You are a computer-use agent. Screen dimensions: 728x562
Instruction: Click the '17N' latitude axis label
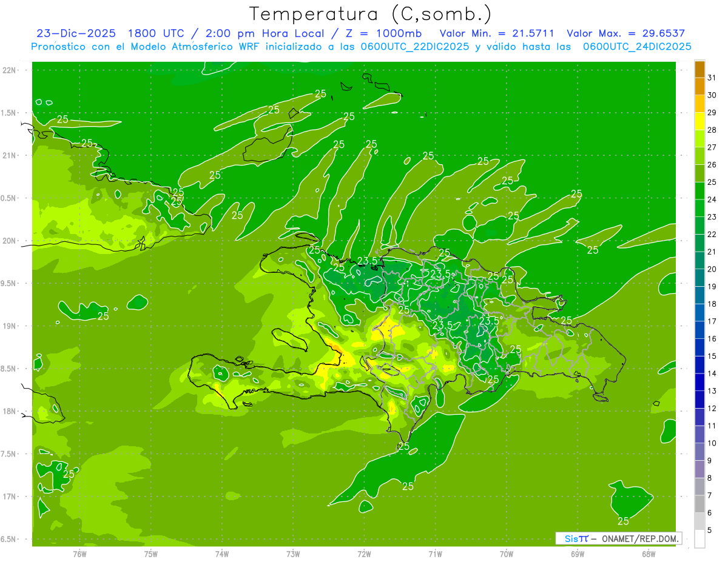click(x=9, y=497)
